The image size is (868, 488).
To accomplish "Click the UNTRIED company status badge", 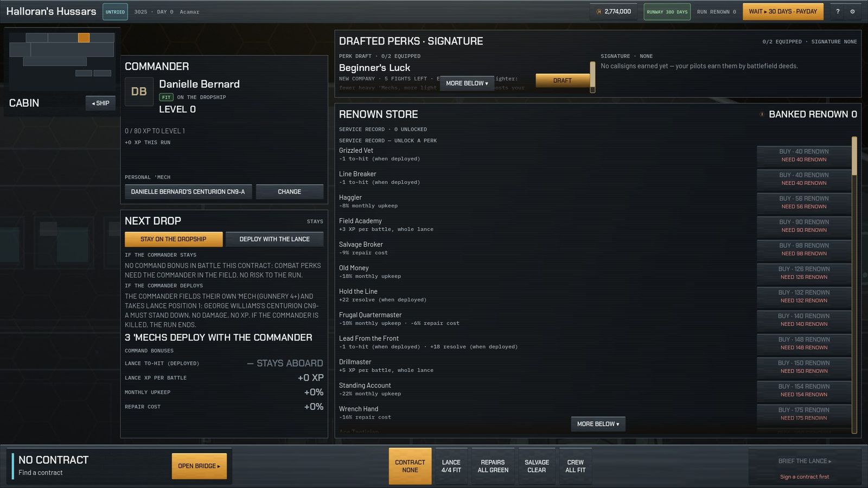I will [x=115, y=12].
